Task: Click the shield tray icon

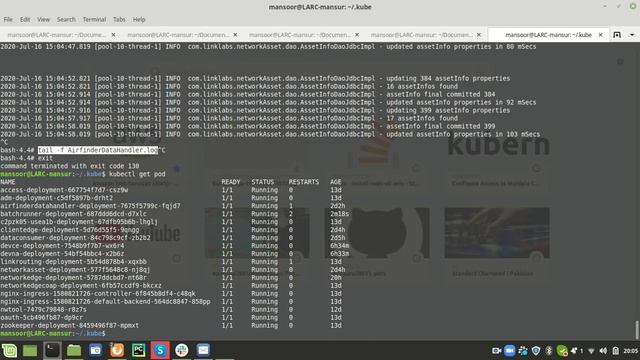Action: [536, 351]
